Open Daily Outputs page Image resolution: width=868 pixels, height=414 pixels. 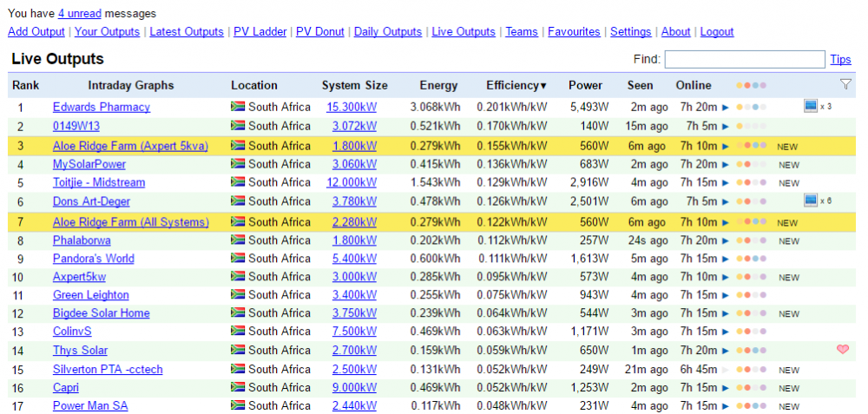[388, 31]
